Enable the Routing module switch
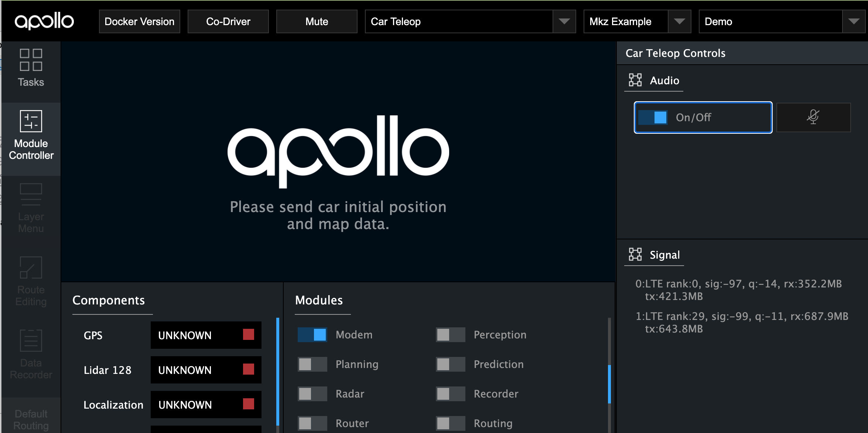Screen dimensions: 868x433 click(451, 423)
